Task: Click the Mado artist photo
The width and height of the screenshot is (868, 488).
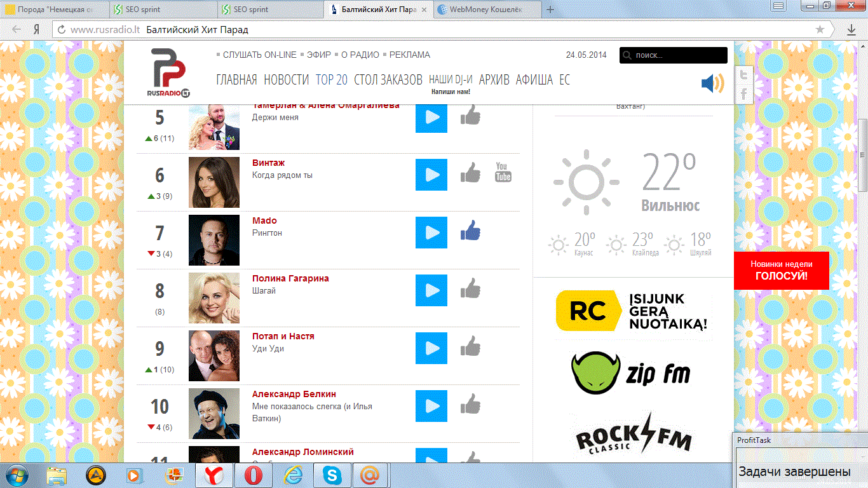Action: point(214,240)
